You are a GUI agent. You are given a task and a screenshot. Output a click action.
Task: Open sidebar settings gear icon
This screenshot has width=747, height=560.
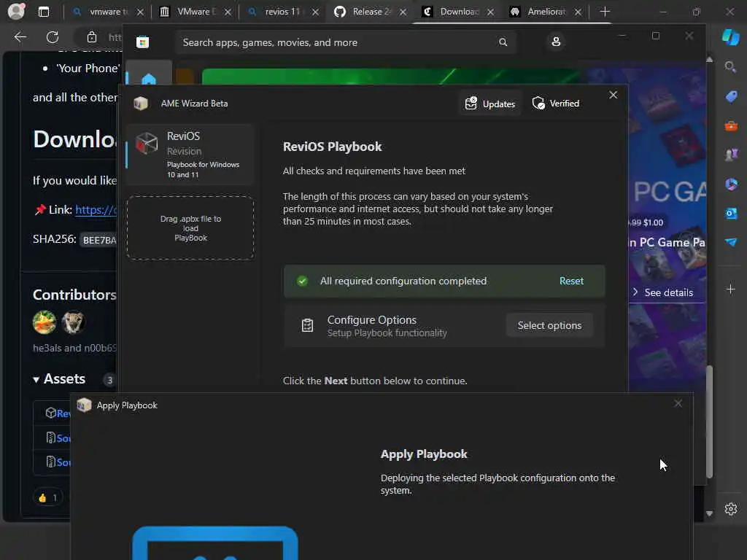tap(731, 508)
